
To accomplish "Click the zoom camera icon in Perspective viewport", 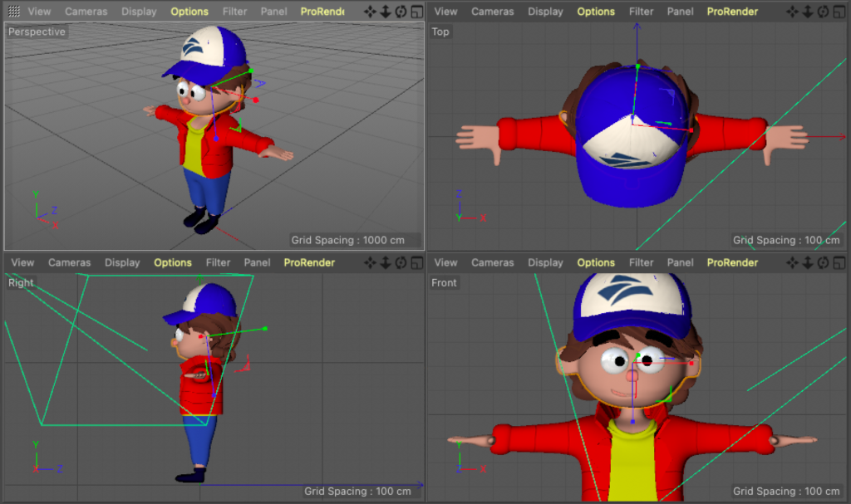I will pyautogui.click(x=386, y=12).
